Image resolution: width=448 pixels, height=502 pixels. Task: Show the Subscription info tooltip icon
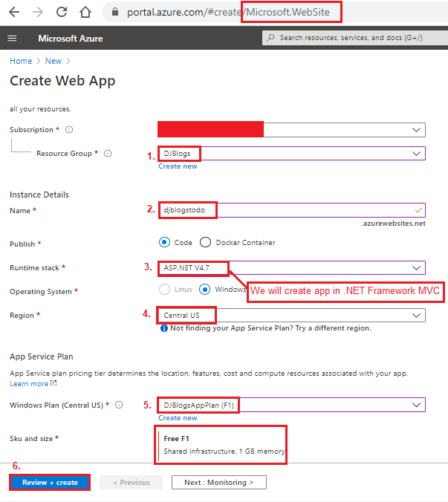[x=69, y=130]
